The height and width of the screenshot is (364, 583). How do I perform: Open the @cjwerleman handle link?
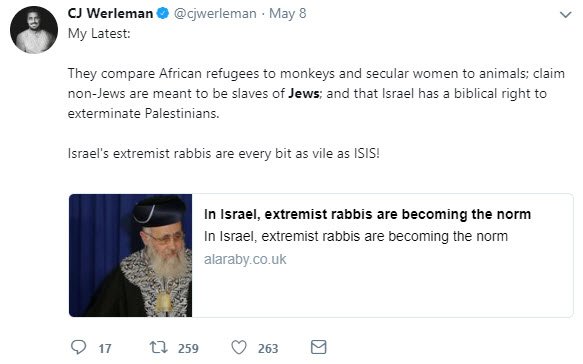click(x=215, y=14)
